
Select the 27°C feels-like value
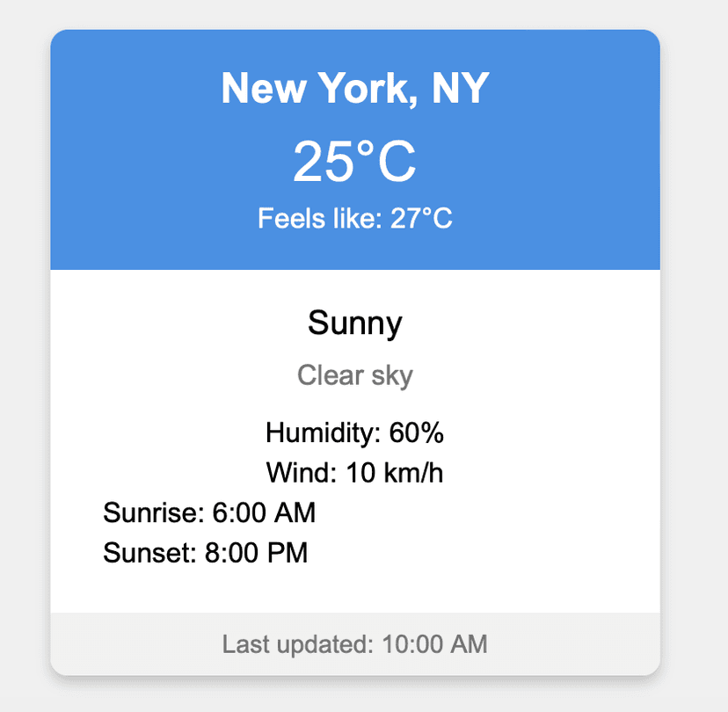coord(421,218)
